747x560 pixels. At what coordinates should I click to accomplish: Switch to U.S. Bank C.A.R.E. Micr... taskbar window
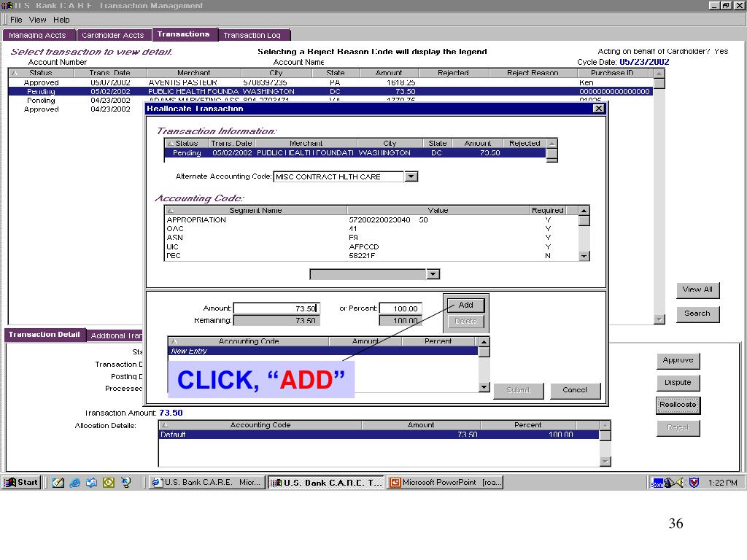pyautogui.click(x=206, y=483)
